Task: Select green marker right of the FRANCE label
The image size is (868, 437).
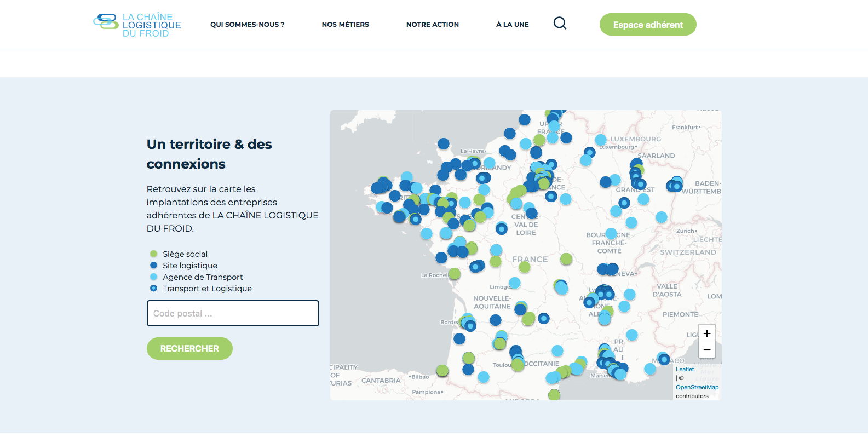Action: [x=566, y=259]
